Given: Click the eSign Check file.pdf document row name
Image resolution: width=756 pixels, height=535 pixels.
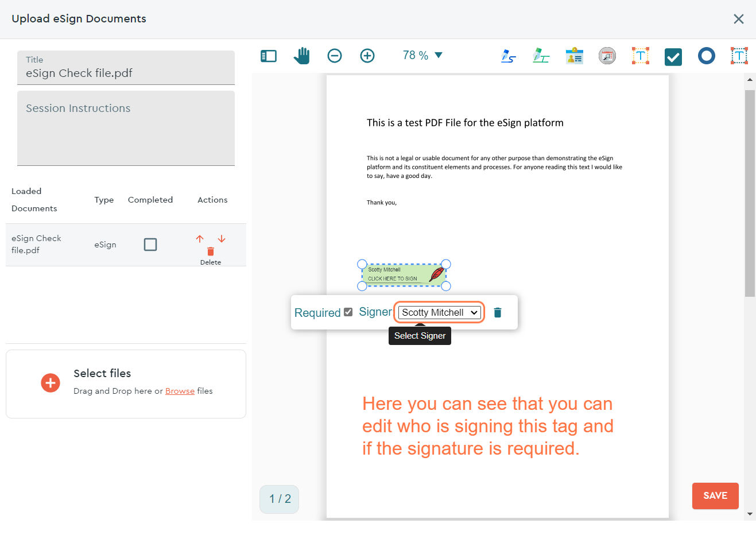Looking at the screenshot, I should tap(37, 244).
